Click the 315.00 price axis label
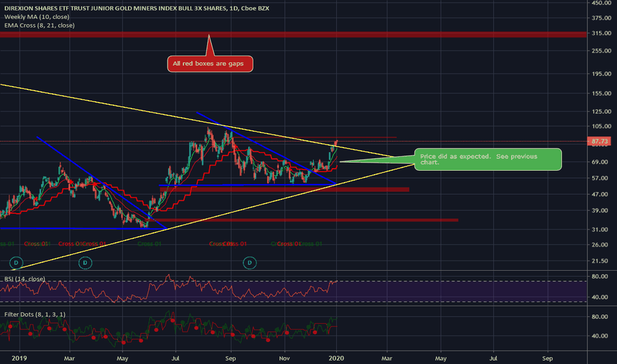 (x=601, y=34)
